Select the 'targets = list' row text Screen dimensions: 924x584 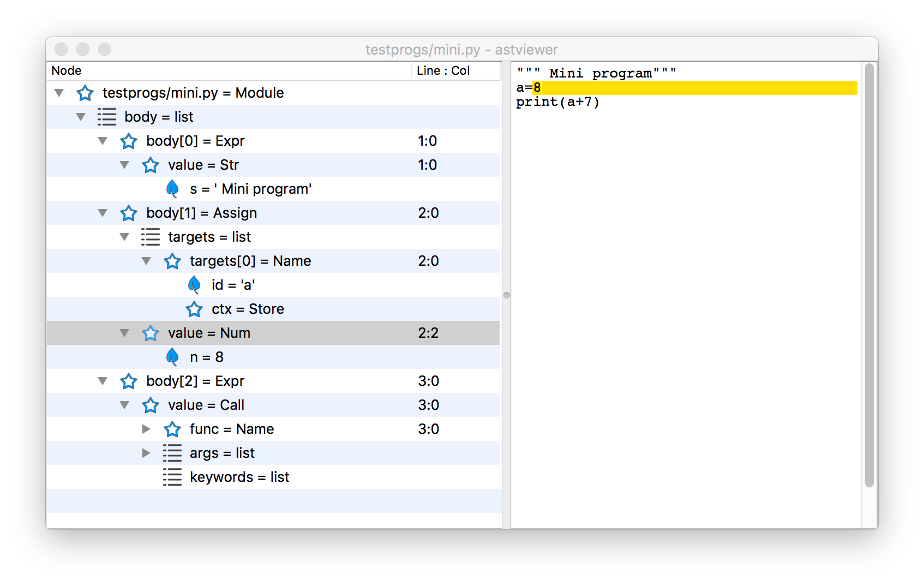coord(209,237)
